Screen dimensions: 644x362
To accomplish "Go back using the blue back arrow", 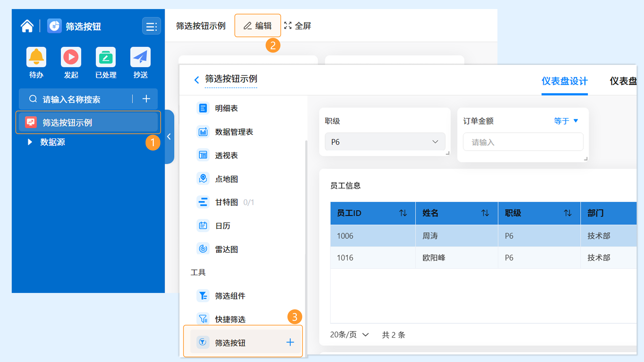I will point(197,80).
